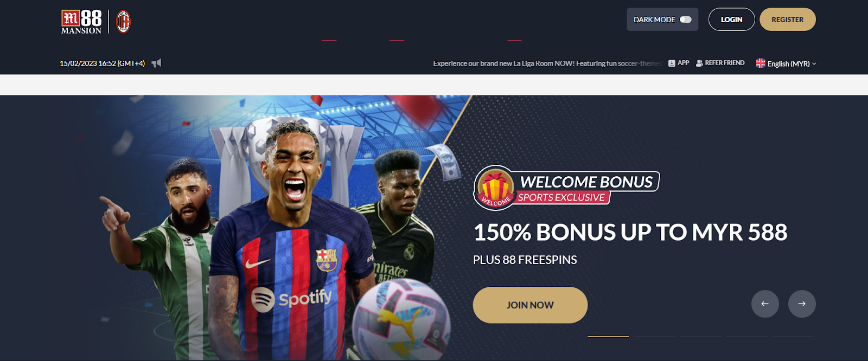The image size is (868, 361).
Task: Click the AC Milan club crest
Action: [124, 22]
